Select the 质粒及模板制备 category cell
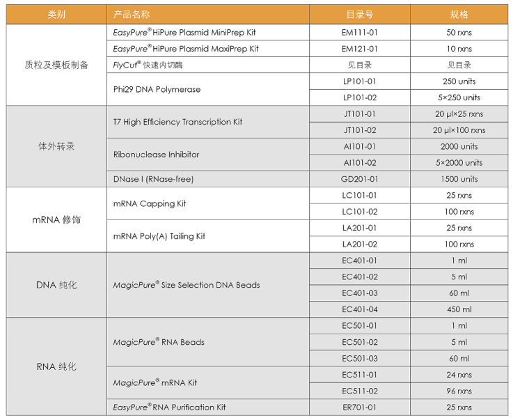 pyautogui.click(x=56, y=65)
